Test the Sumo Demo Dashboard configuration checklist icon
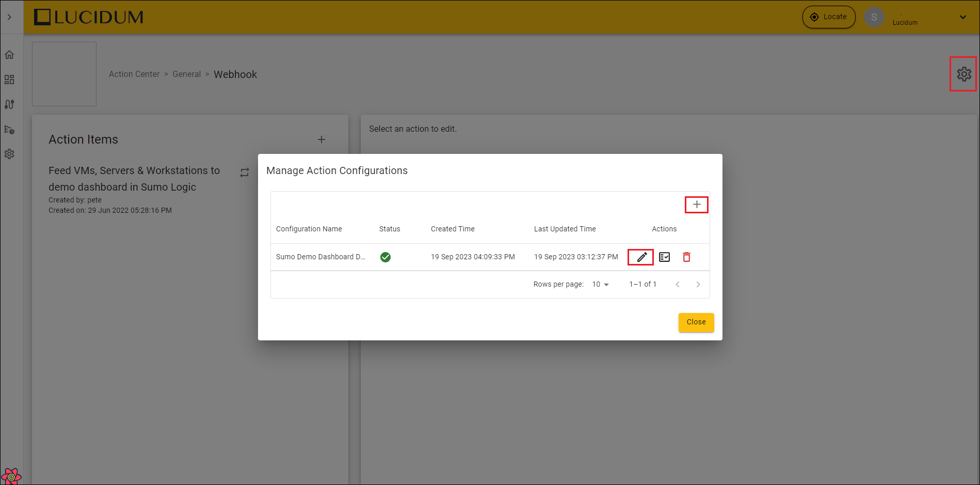The image size is (980, 485). 665,257
